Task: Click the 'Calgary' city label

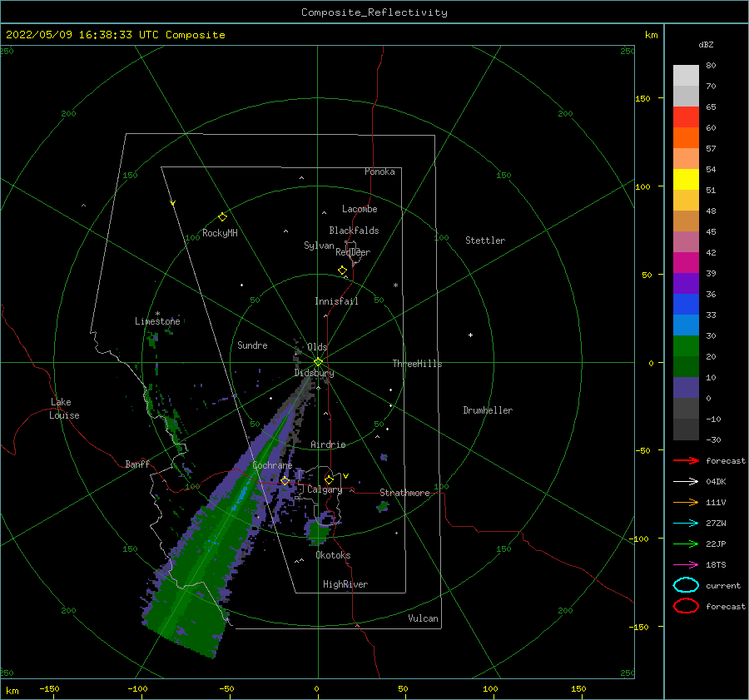Action: point(325,489)
